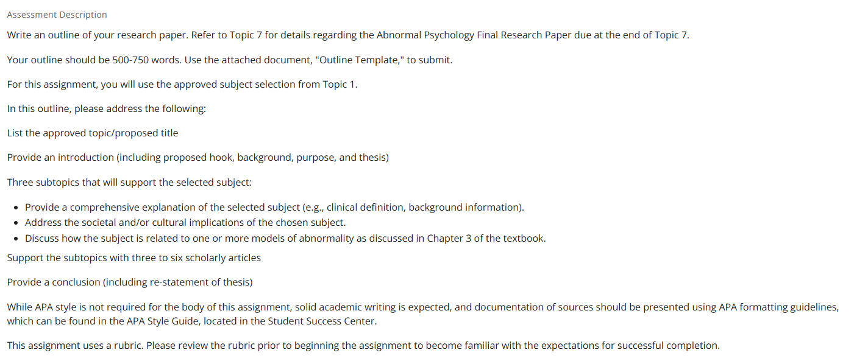
Task: Click "In this outline, please address the following"
Action: click(107, 108)
